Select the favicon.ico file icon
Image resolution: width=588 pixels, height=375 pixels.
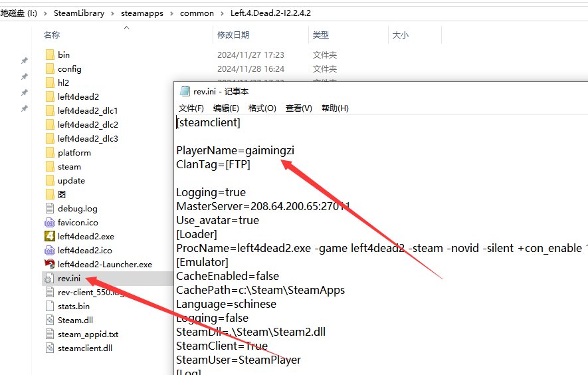[x=49, y=222]
